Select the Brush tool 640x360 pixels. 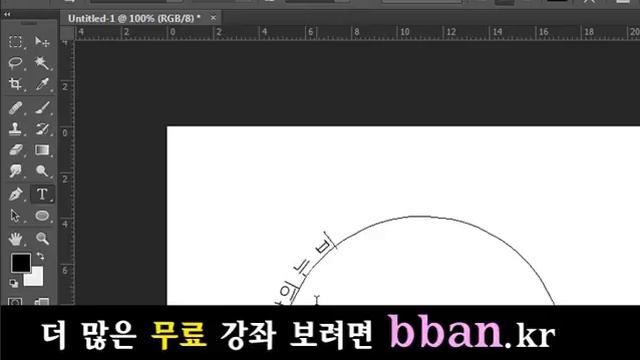[x=42, y=108]
